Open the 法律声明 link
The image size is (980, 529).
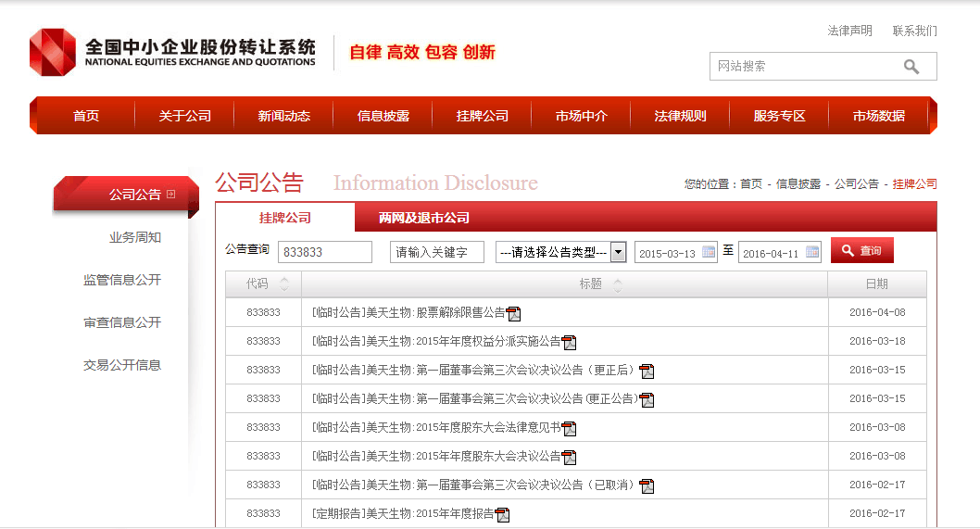click(x=849, y=31)
